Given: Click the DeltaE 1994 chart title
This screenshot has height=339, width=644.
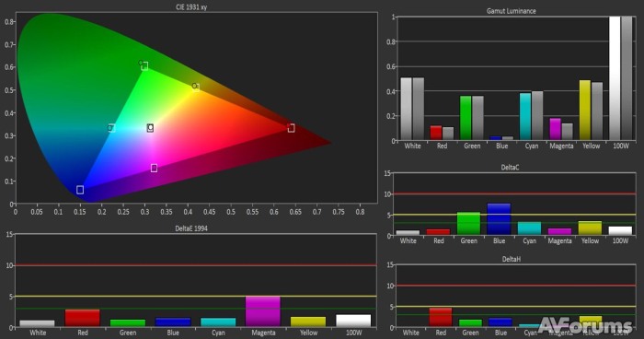Looking at the screenshot, I should click(191, 228).
